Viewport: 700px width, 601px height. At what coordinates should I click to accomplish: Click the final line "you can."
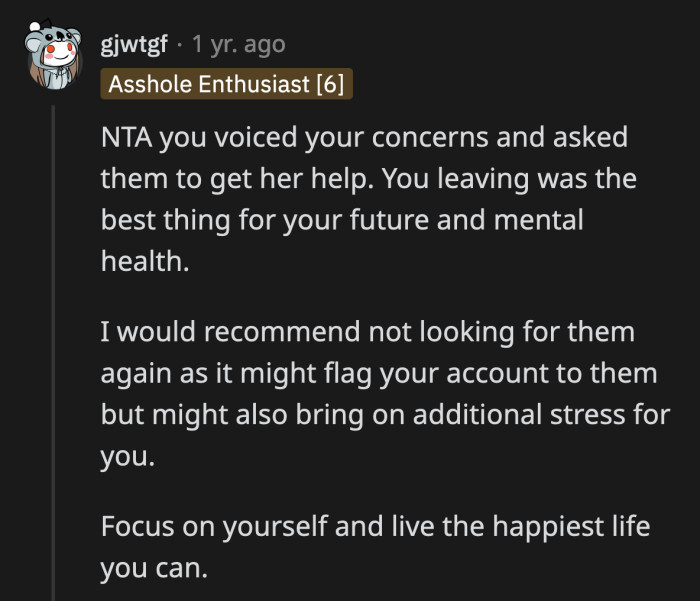pos(153,568)
